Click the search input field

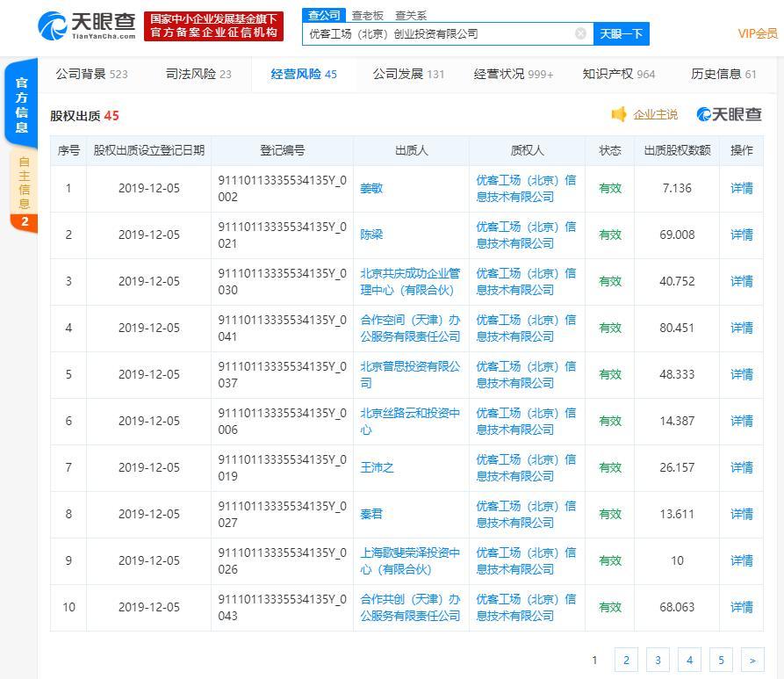coord(439,33)
